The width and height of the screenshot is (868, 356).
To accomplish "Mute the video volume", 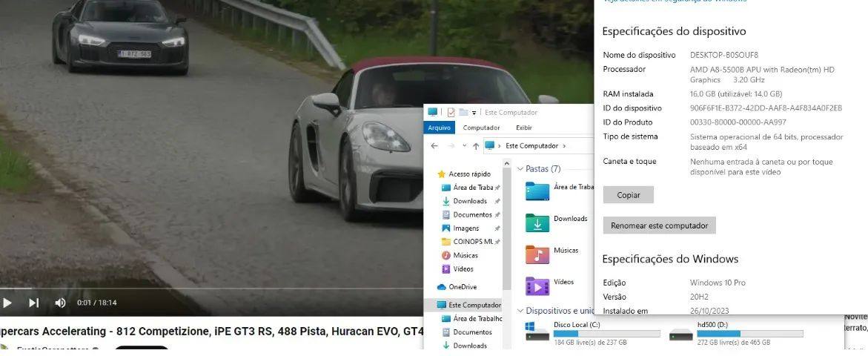I will [60, 303].
